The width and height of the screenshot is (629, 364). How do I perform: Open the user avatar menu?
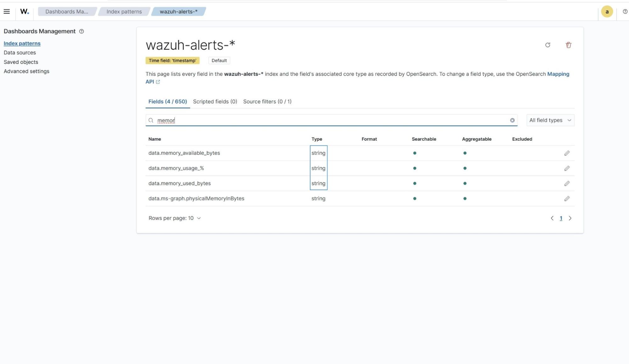pyautogui.click(x=607, y=12)
